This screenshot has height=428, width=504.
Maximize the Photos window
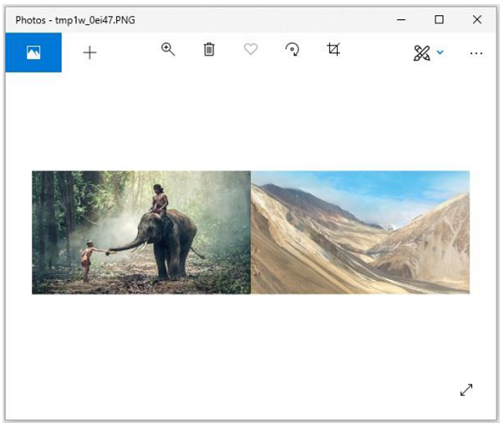438,19
